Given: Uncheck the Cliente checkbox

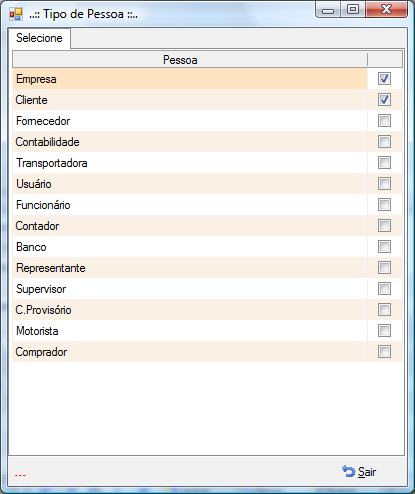Looking at the screenshot, I should click(384, 100).
